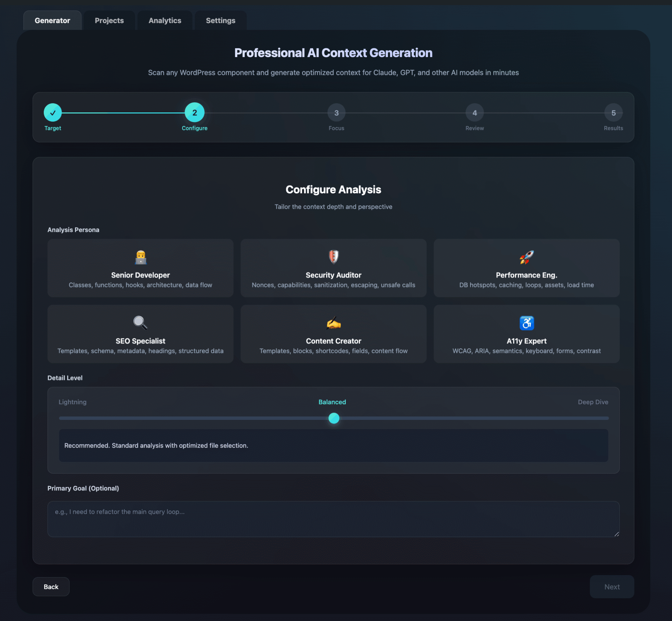Click the Senior Developer persona icon

[140, 257]
